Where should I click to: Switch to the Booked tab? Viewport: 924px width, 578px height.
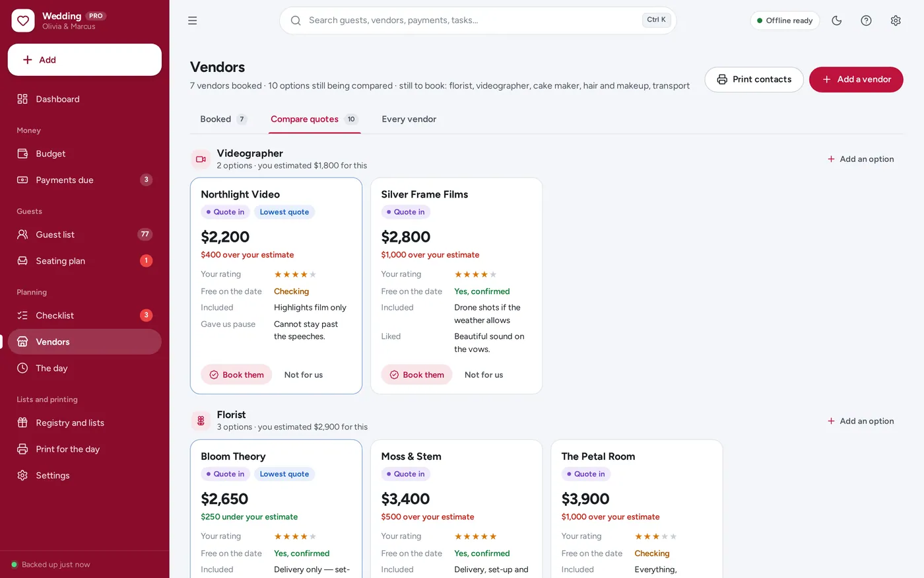coord(224,120)
